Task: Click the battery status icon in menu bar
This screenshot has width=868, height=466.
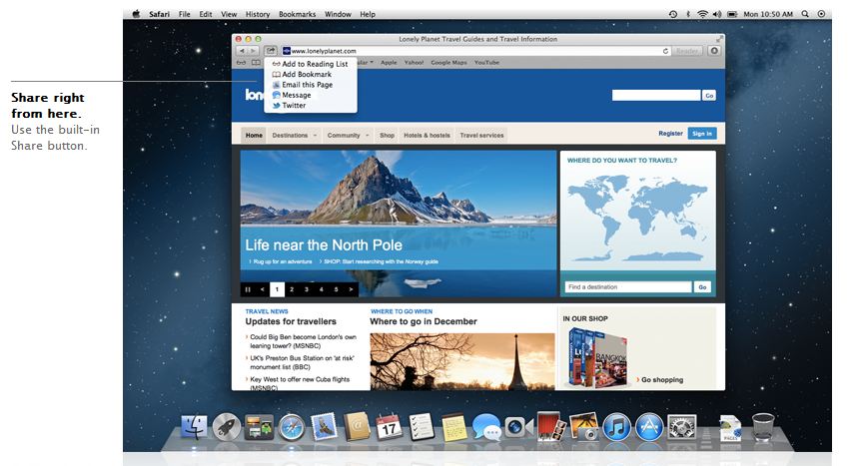Action: click(x=732, y=14)
